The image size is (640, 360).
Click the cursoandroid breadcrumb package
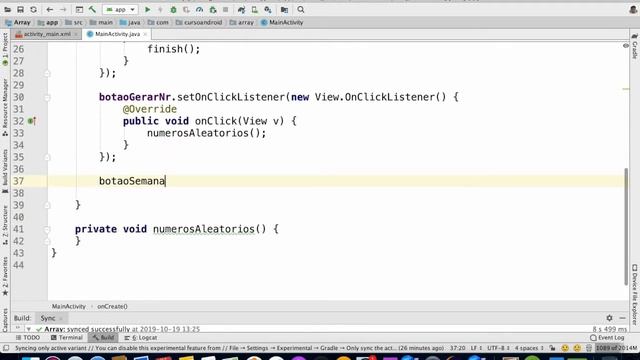pos(199,22)
